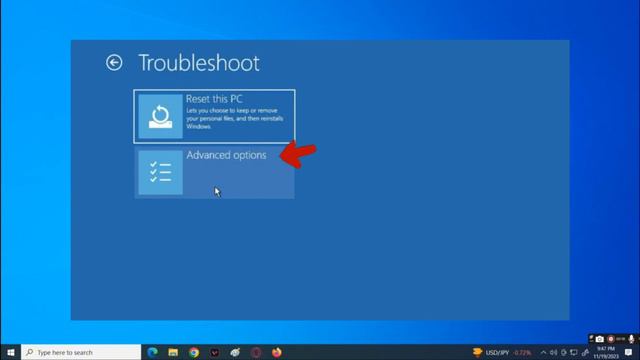Click the recorder camera screenshot icon

pyautogui.click(x=599, y=339)
